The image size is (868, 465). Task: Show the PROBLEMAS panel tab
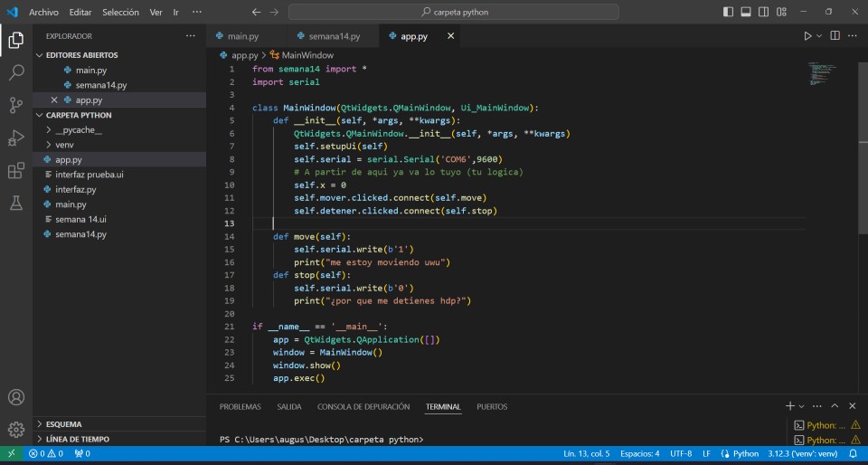pyautogui.click(x=240, y=406)
